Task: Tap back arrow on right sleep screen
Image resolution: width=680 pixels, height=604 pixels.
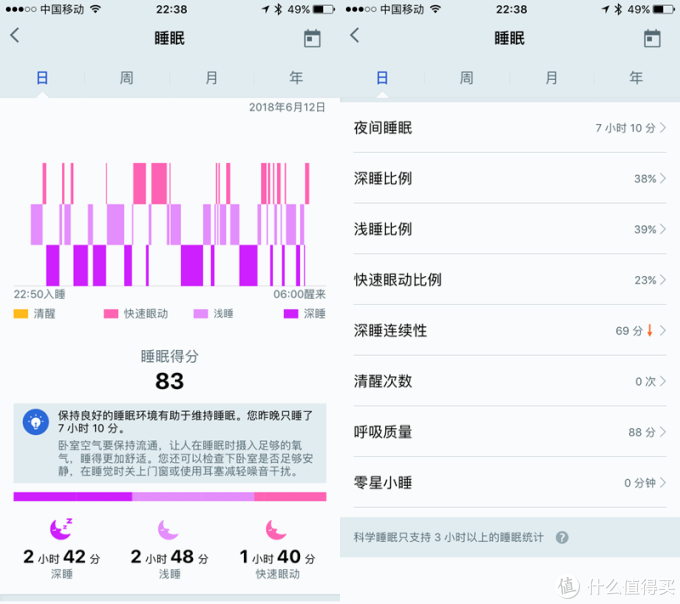Action: click(x=355, y=35)
